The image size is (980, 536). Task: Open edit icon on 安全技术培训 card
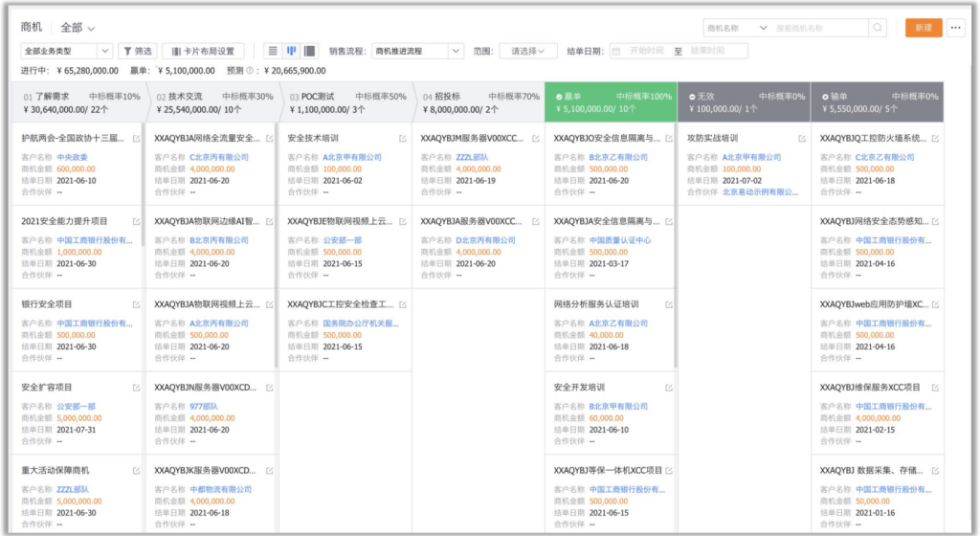pos(402,139)
